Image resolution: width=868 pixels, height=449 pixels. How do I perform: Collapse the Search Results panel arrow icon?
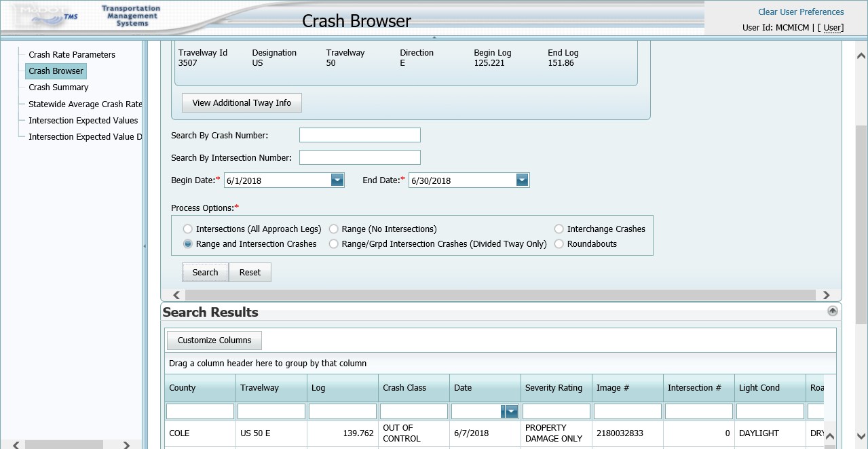coord(833,311)
